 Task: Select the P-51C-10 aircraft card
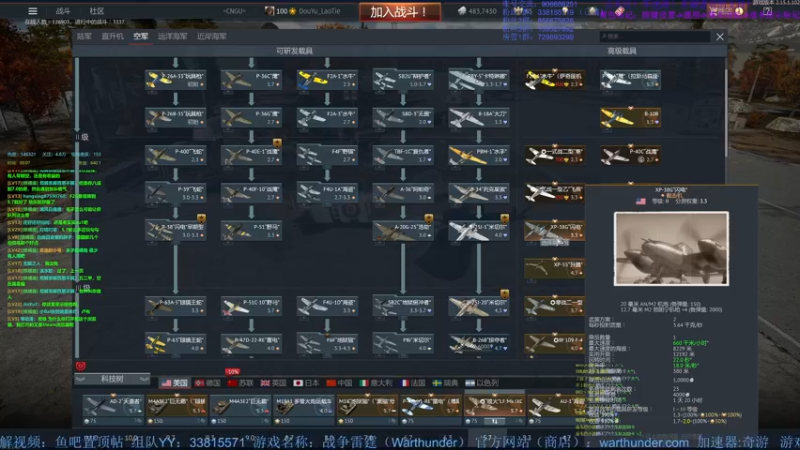[x=252, y=306]
